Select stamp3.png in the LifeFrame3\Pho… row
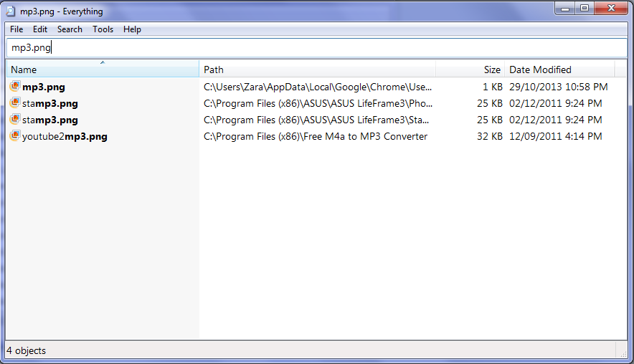 coord(50,103)
